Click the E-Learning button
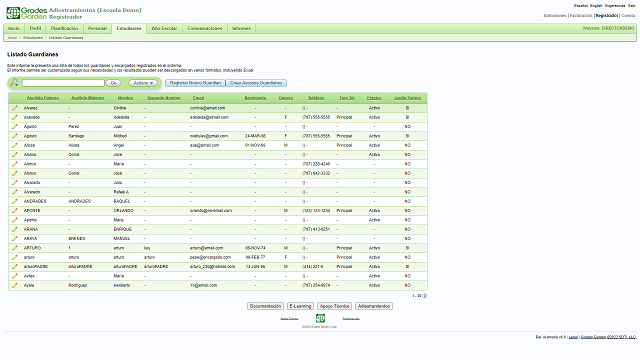This screenshot has height=360, width=640. pos(300,306)
